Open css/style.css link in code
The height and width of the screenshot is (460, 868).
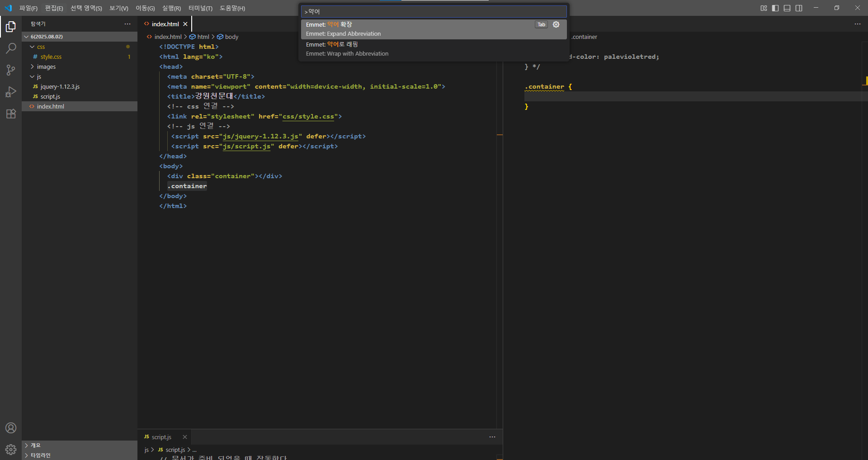click(308, 116)
